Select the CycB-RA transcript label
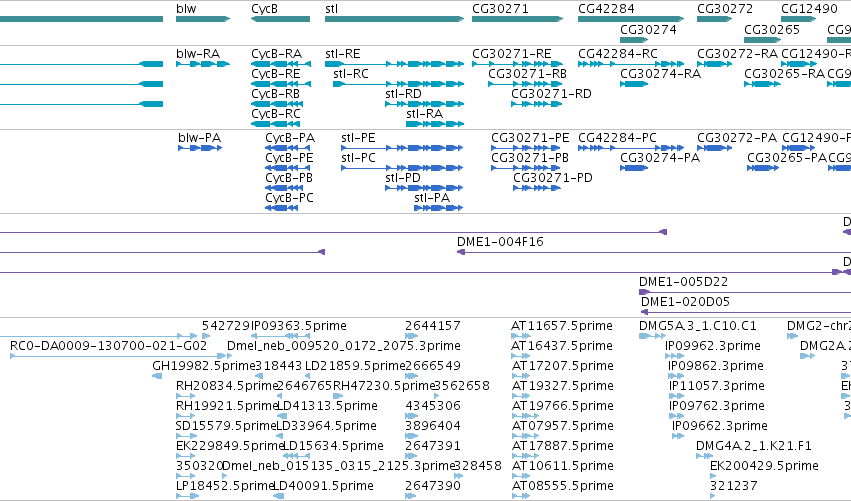Viewport: 851px width, 501px height. pos(276,54)
